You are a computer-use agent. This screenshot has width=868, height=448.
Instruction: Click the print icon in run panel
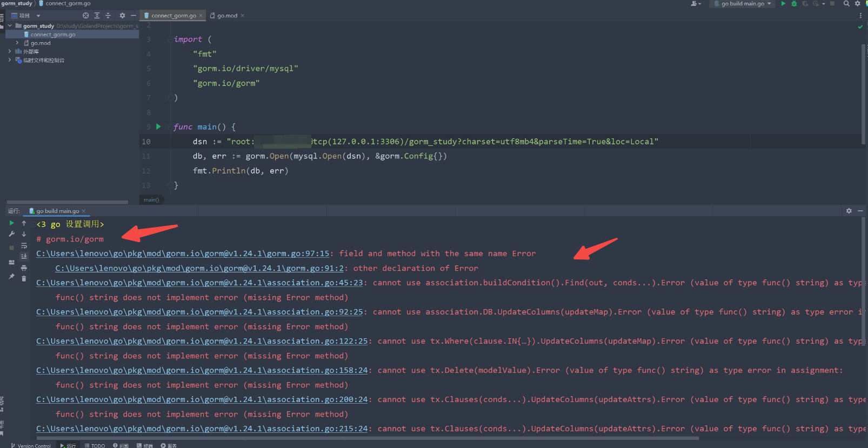point(24,268)
